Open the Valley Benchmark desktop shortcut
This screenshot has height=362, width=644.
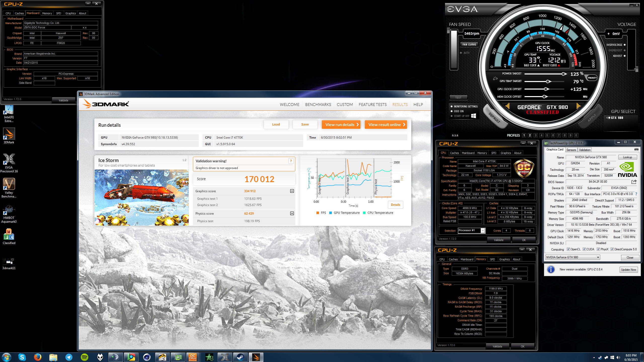(9, 188)
